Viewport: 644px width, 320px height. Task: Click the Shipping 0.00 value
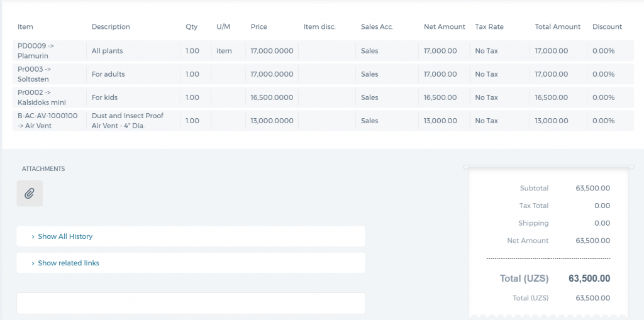602,223
